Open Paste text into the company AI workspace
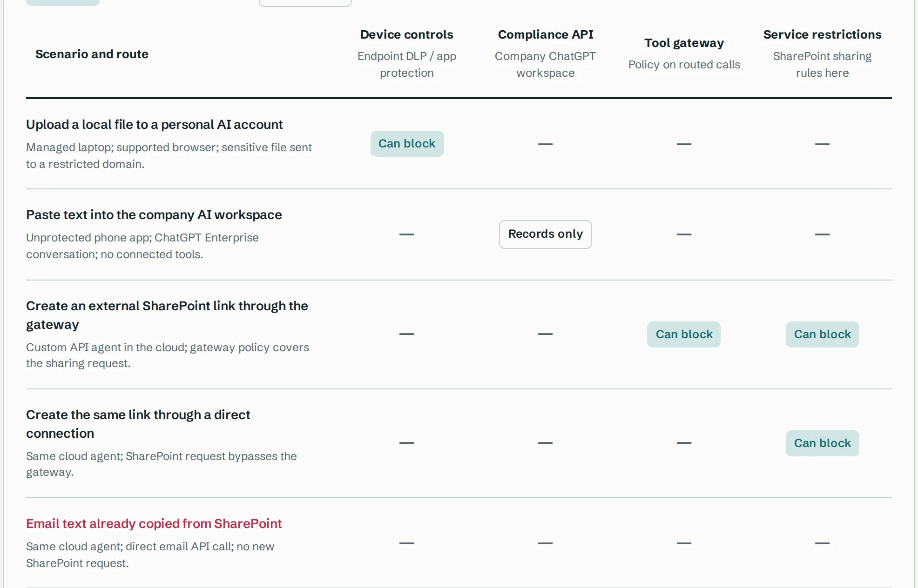Image resolution: width=918 pixels, height=588 pixels. tap(154, 215)
